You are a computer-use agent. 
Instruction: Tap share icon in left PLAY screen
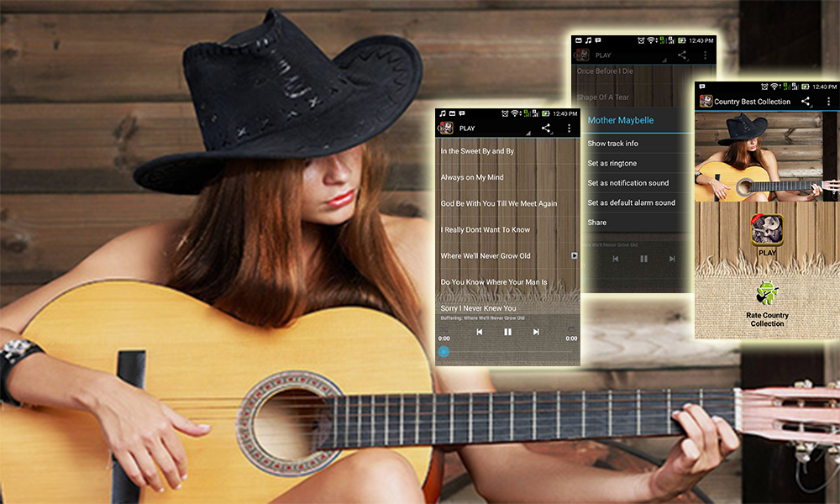(x=545, y=128)
